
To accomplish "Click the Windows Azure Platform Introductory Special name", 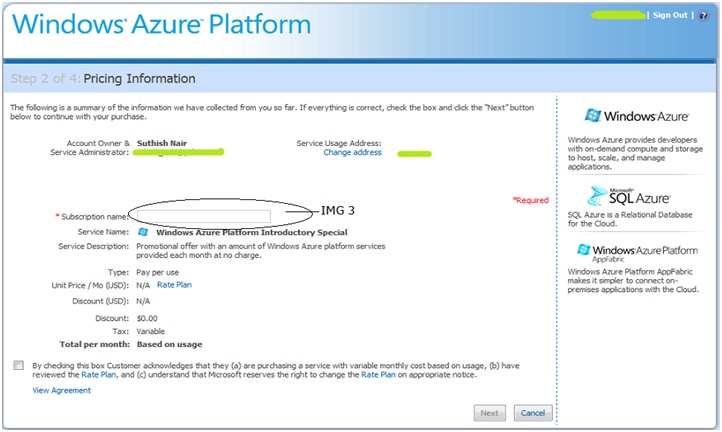I will (x=234, y=231).
